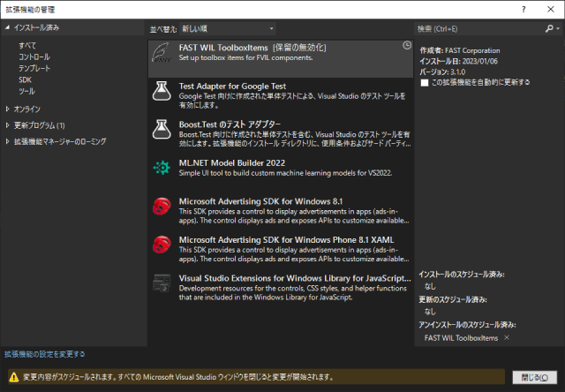Open the sort order dropdown
The image size is (565, 392).
coord(228,29)
